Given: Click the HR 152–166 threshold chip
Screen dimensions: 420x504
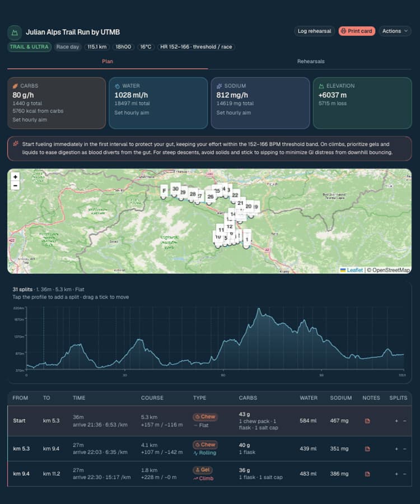Looking at the screenshot, I should click(196, 47).
